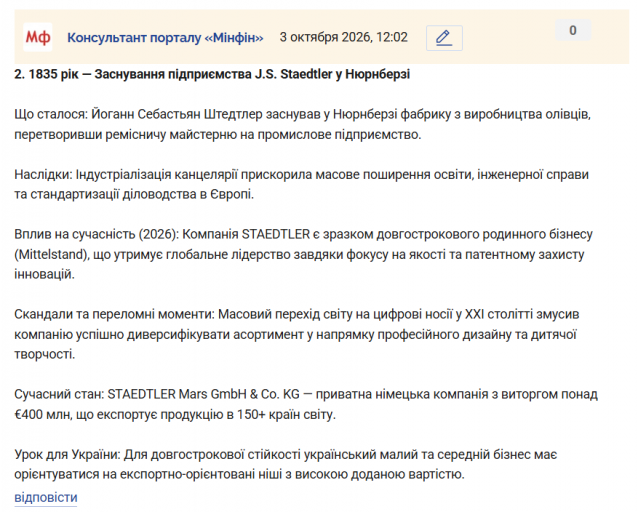The width and height of the screenshot is (638, 512).
Task: Click the text "€400 млн" in the revenue line
Action: point(42,414)
